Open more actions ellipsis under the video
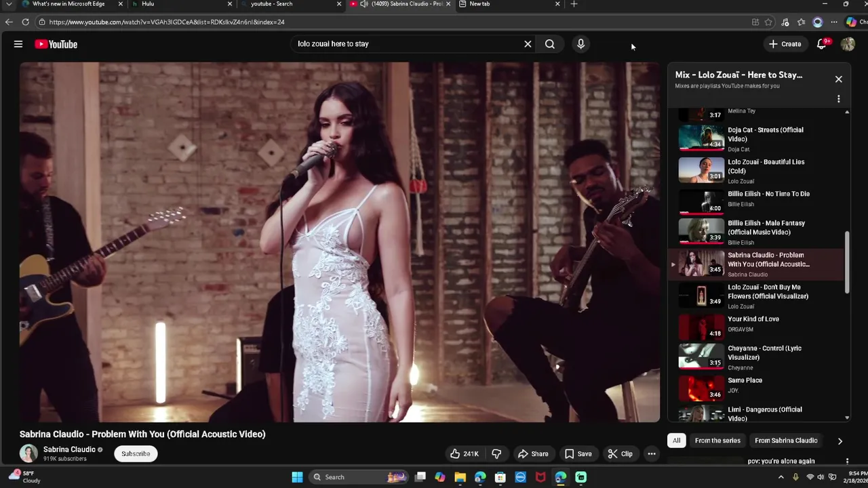This screenshot has width=868, height=488. click(652, 454)
